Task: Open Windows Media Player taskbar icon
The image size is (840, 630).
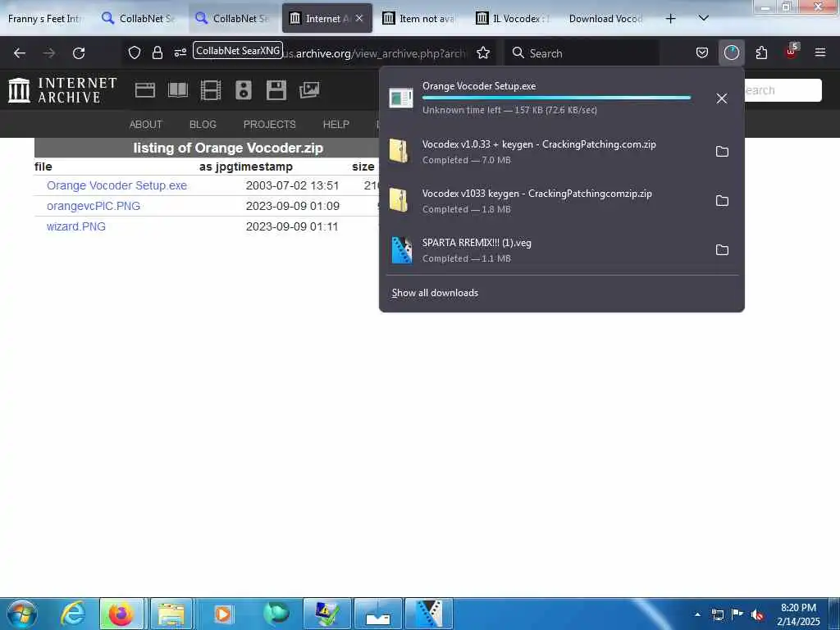Action: point(223,614)
